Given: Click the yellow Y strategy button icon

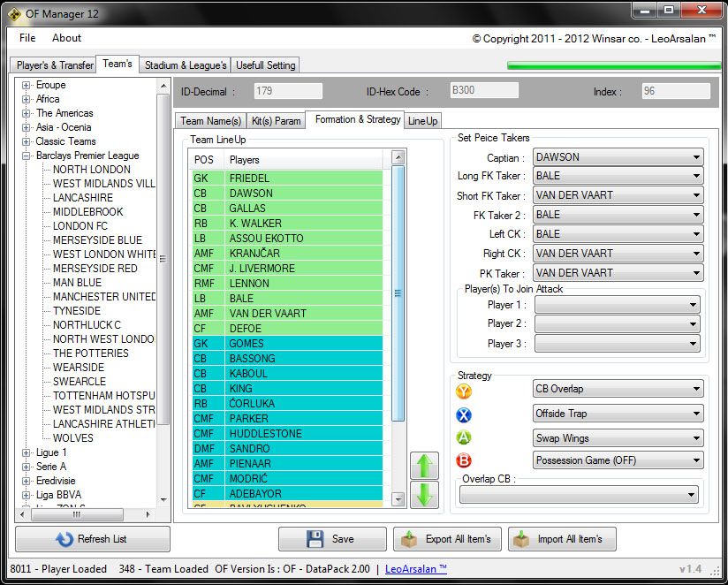Looking at the screenshot, I should (464, 391).
